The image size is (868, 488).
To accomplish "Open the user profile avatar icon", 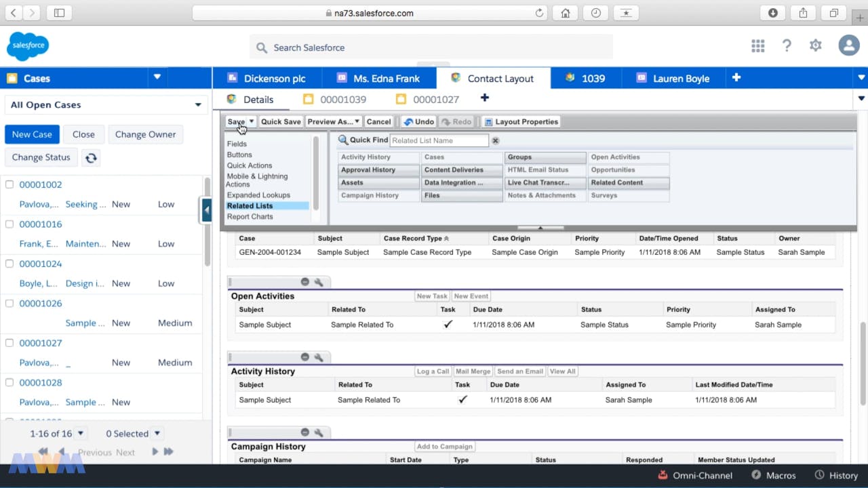I will pos(848,46).
